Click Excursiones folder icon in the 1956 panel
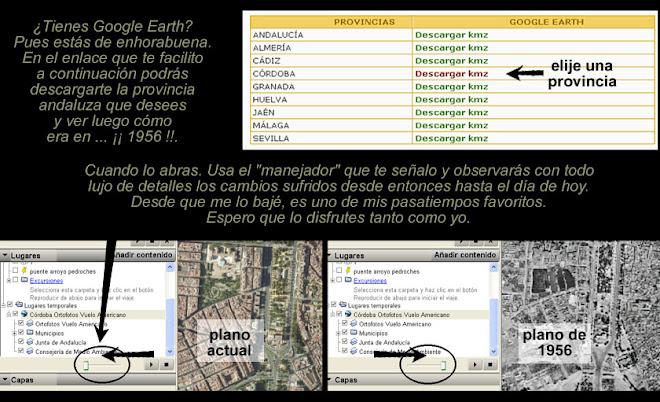Screen dimensions: 660x402 click(348, 280)
